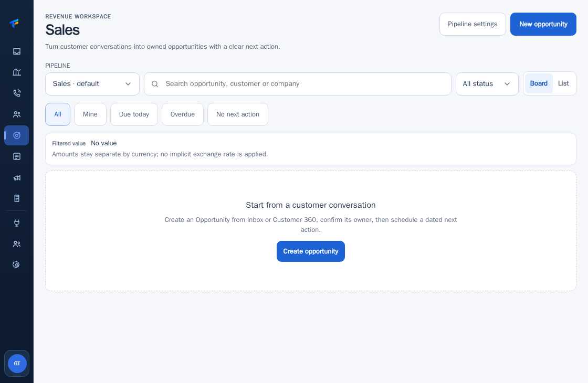Open the phone calls icon in sidebar
Screen dimensions: 588x383
[16, 93]
